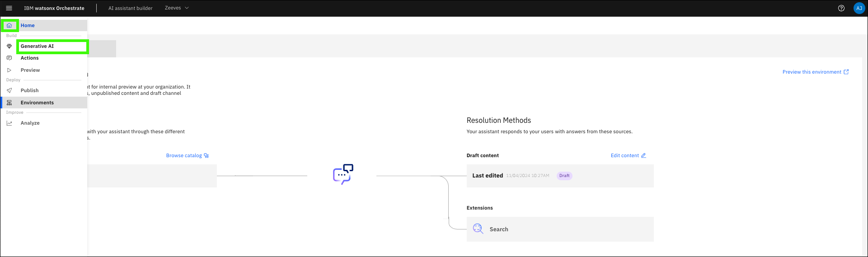Click the AI assistant builder title
This screenshot has height=257, width=868.
[130, 8]
